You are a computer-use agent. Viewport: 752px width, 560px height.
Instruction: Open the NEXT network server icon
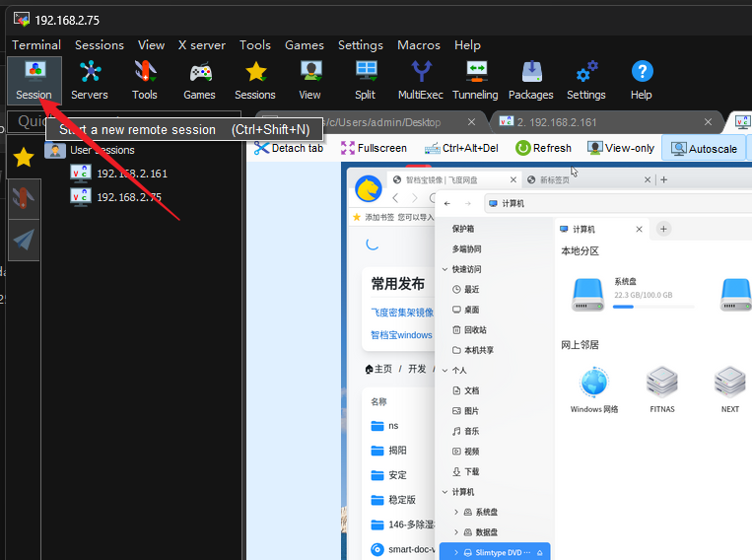730,383
